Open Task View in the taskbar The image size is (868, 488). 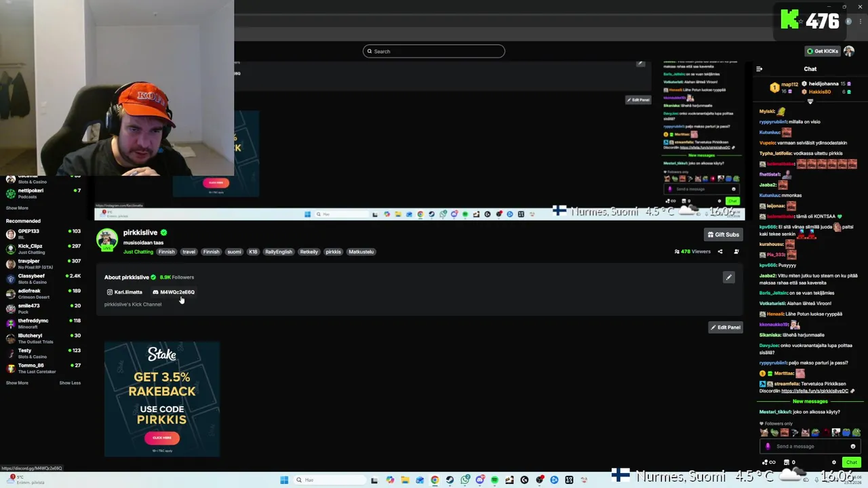tap(374, 480)
